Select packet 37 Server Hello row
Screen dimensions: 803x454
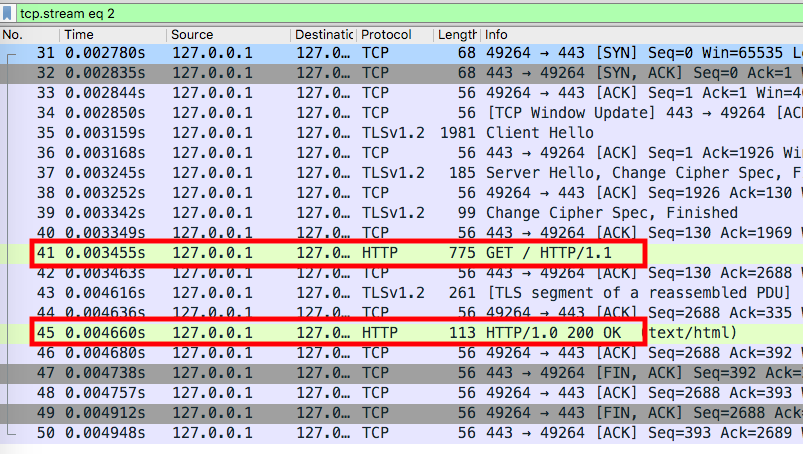(402, 173)
